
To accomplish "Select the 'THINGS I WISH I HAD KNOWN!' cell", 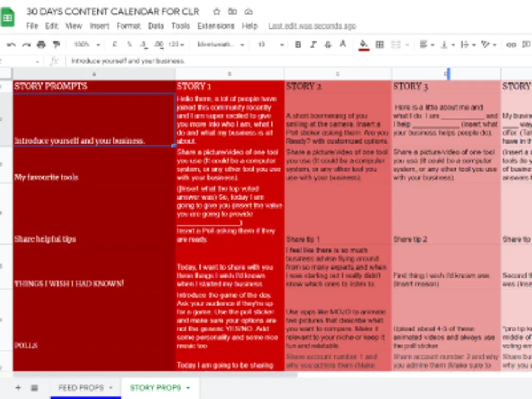I will tap(94, 267).
